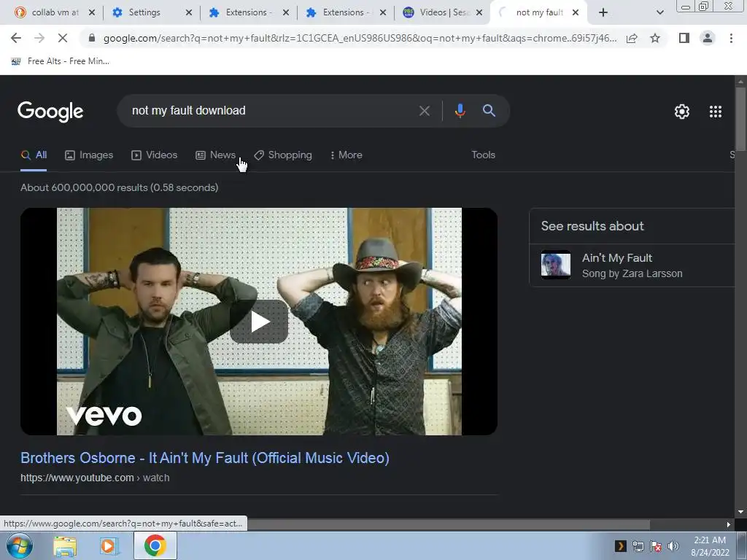This screenshot has width=747, height=560.
Task: Open Windows Explorer from taskbar
Action: click(65, 545)
